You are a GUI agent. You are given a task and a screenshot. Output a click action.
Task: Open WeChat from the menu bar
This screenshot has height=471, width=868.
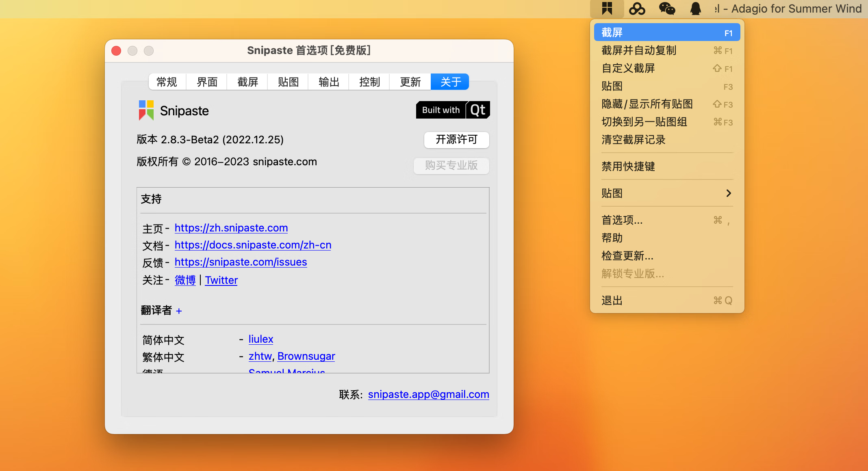(666, 9)
